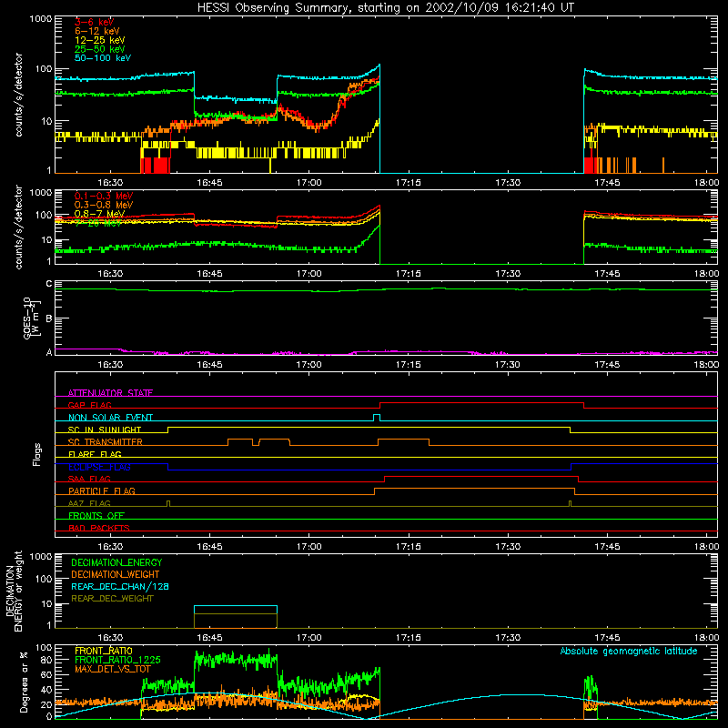Select the ECLIPSE_FLAG label
The height and width of the screenshot is (728, 728).
coord(99,467)
